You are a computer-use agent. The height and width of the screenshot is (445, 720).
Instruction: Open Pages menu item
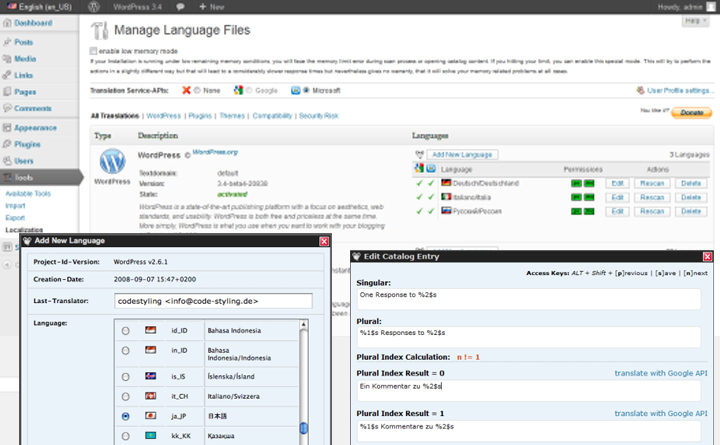coord(25,92)
